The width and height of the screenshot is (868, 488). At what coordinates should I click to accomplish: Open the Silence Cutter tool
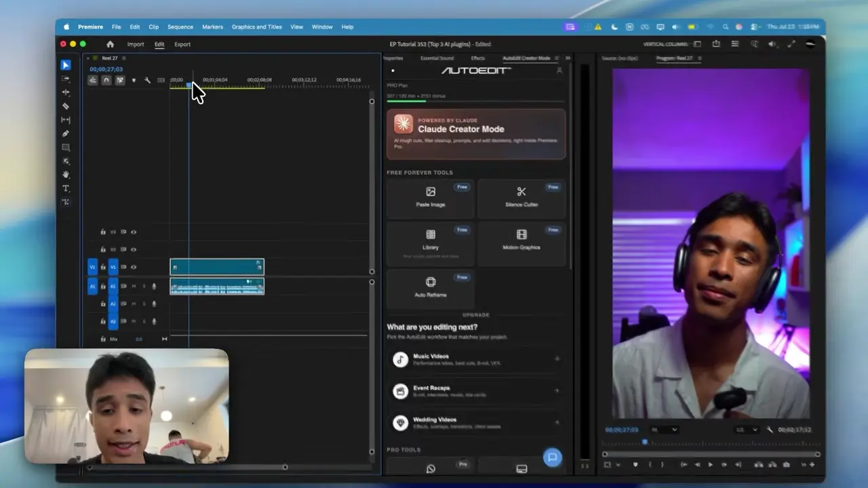click(521, 197)
